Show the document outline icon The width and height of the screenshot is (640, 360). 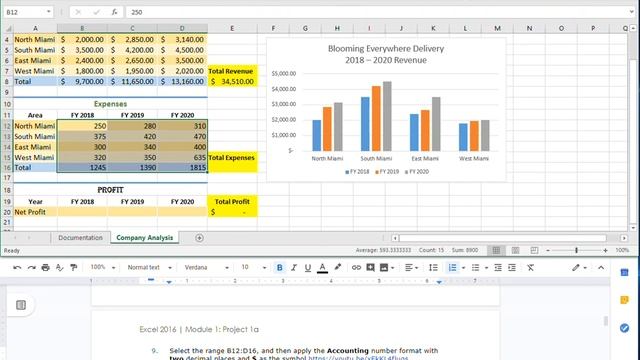click(x=21, y=305)
